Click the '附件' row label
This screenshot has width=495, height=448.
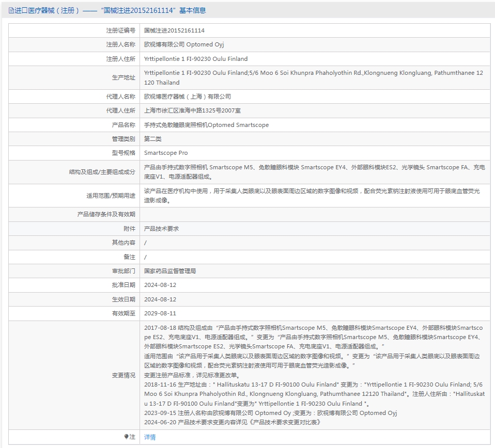pos(129,229)
